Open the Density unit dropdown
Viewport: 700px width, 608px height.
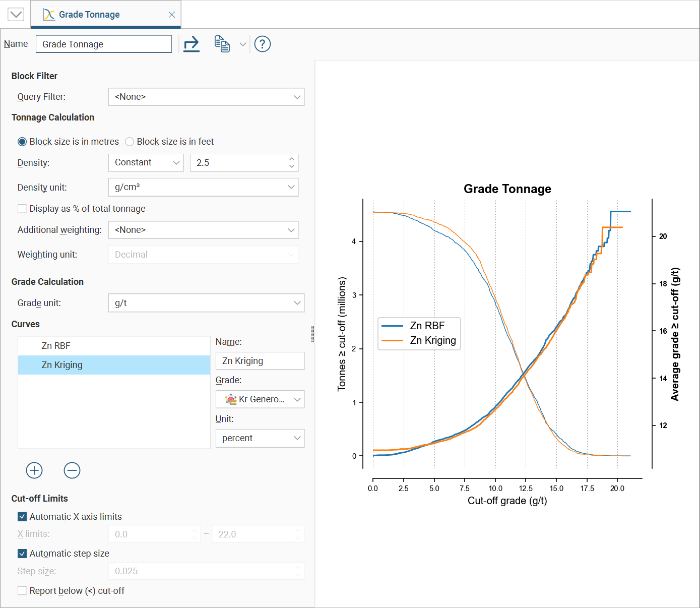pyautogui.click(x=203, y=187)
